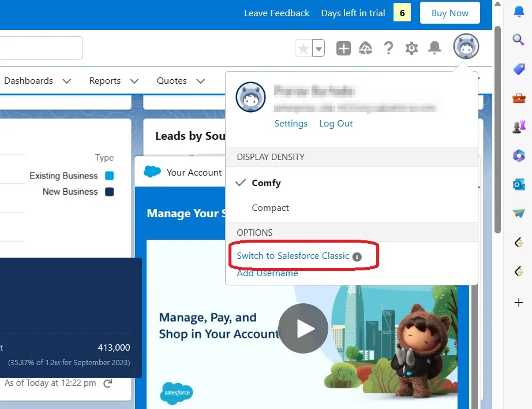Click the scrollbar up arrow
The height and width of the screenshot is (409, 532).
(x=497, y=3)
